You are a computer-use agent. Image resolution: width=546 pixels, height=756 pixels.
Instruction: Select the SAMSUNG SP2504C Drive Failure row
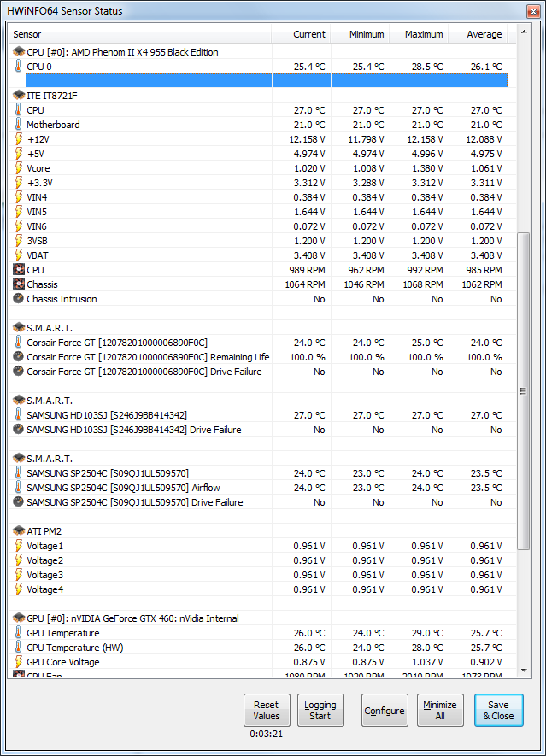click(258, 502)
